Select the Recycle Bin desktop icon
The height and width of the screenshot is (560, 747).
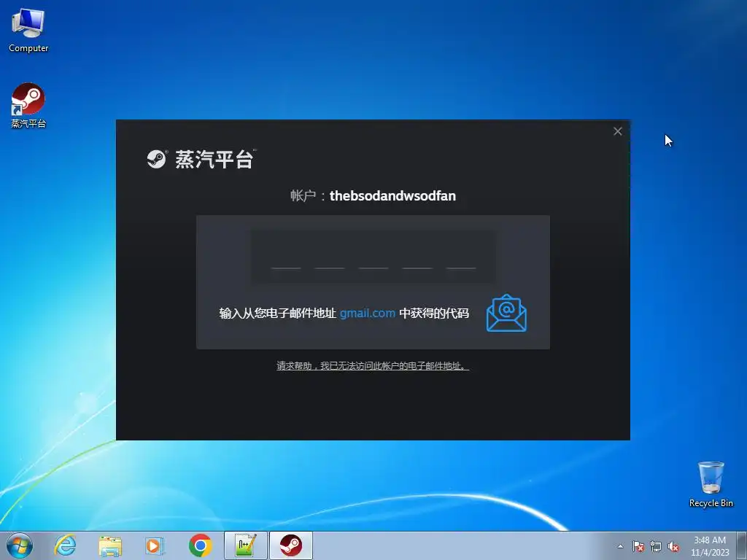point(711,484)
